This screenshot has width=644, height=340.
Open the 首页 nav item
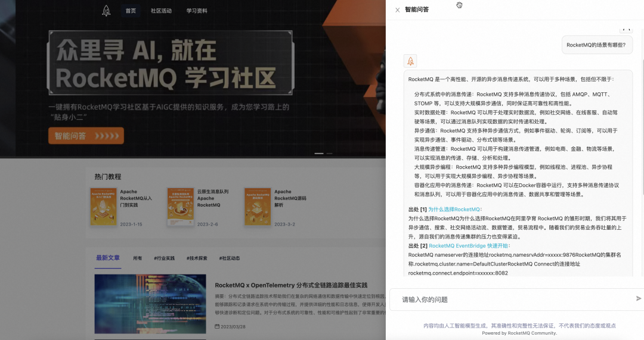tap(131, 11)
